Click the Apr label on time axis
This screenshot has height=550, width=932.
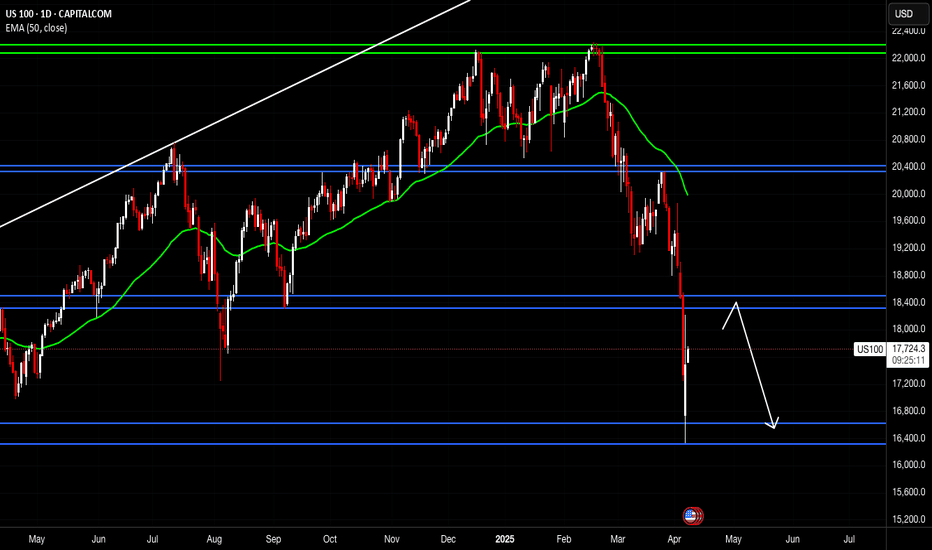coord(674,539)
